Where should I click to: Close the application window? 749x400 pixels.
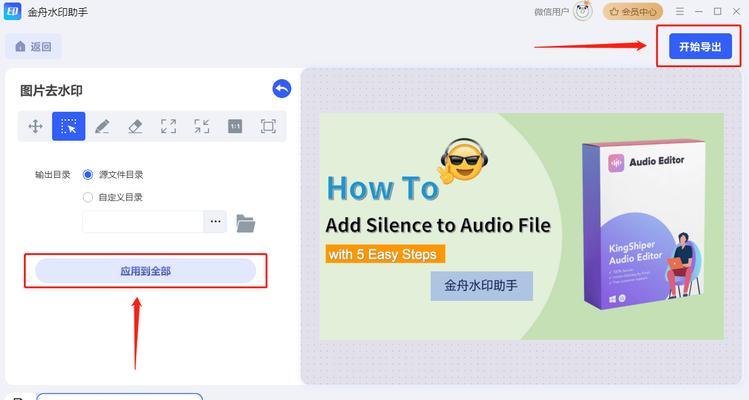(737, 11)
